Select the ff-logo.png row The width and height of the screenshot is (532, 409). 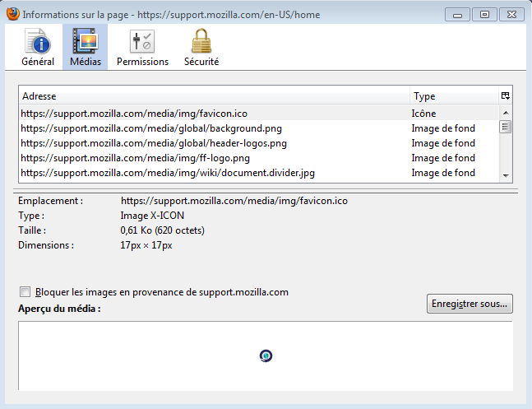point(259,158)
